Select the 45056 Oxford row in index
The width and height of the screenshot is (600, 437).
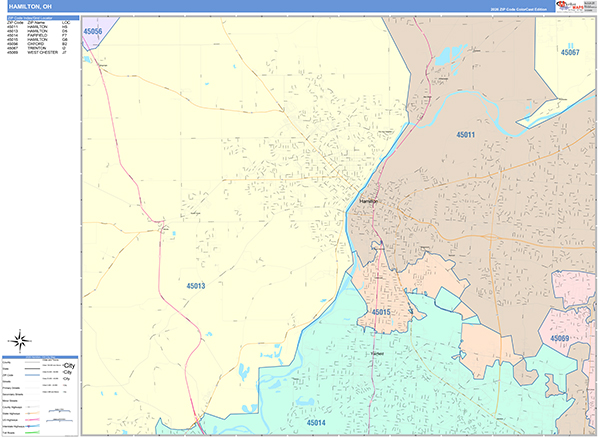coord(40,43)
